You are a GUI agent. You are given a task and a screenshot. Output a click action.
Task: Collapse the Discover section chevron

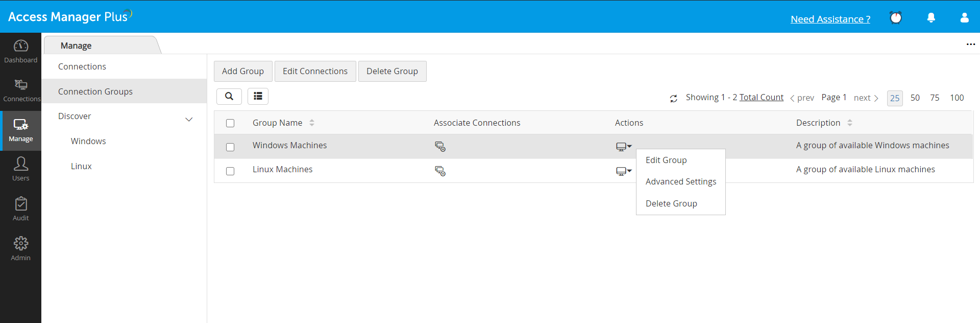[189, 119]
